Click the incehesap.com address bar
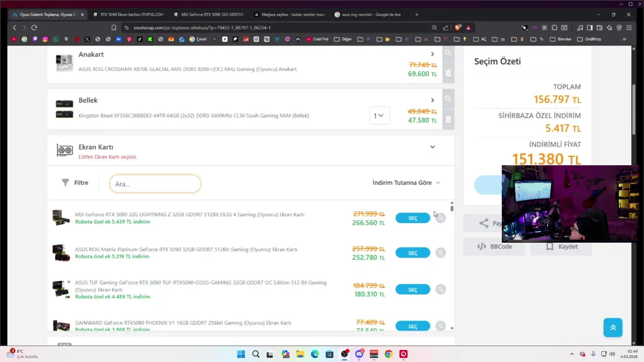Screen dimensions: 644x362 pos(277,28)
